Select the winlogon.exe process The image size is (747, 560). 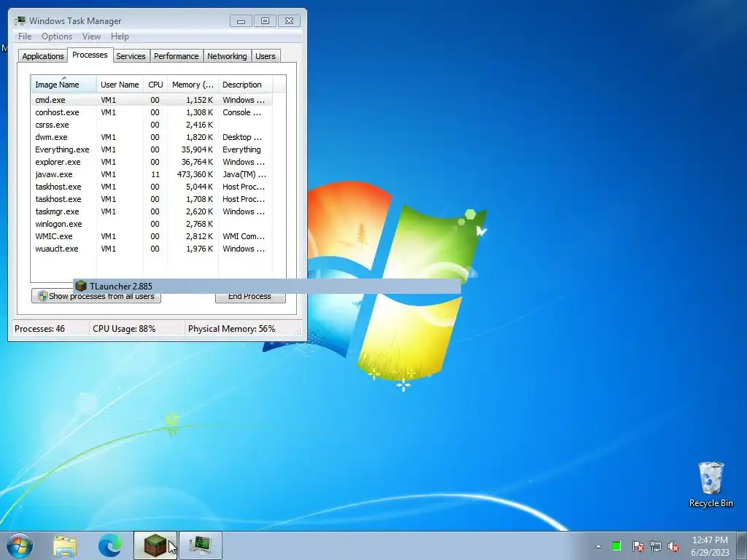pyautogui.click(x=152, y=224)
